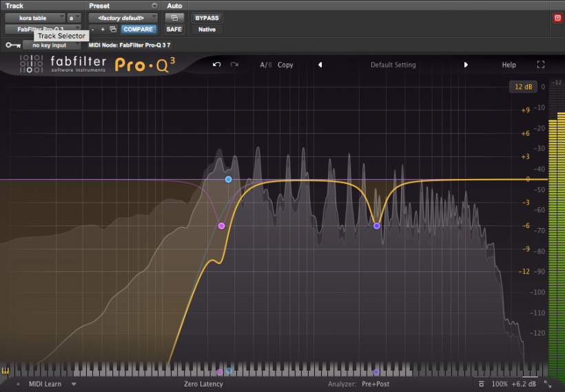This screenshot has width=565, height=392.
Task: Open the FabFilter Pro-Q 3 plugin selector
Action: click(x=43, y=29)
